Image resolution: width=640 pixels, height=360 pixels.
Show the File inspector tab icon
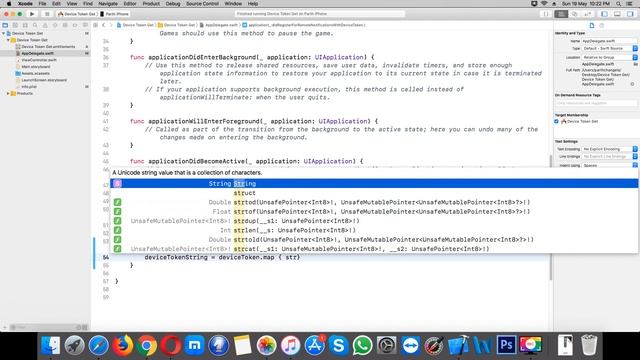(x=592, y=25)
